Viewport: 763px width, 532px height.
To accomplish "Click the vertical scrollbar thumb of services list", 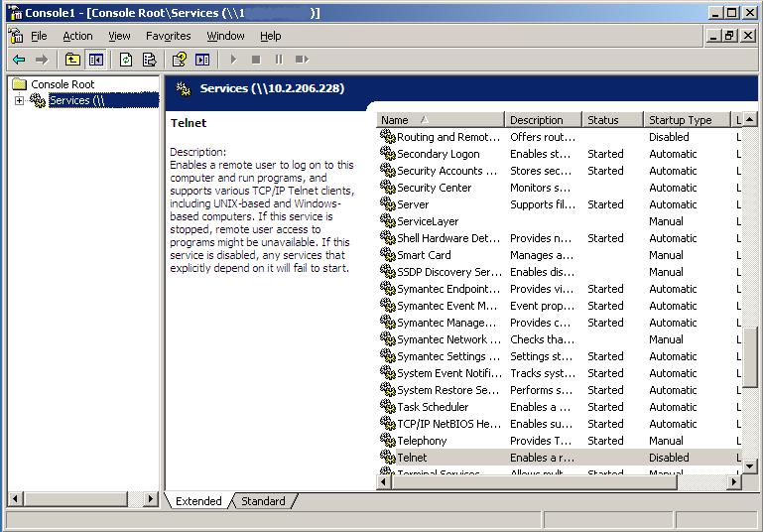I will (x=750, y=357).
